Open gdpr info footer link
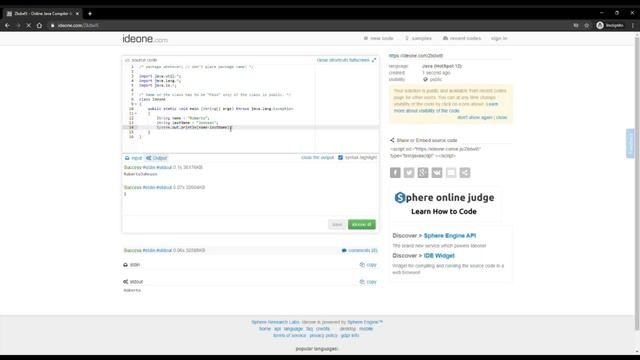 pos(350,336)
